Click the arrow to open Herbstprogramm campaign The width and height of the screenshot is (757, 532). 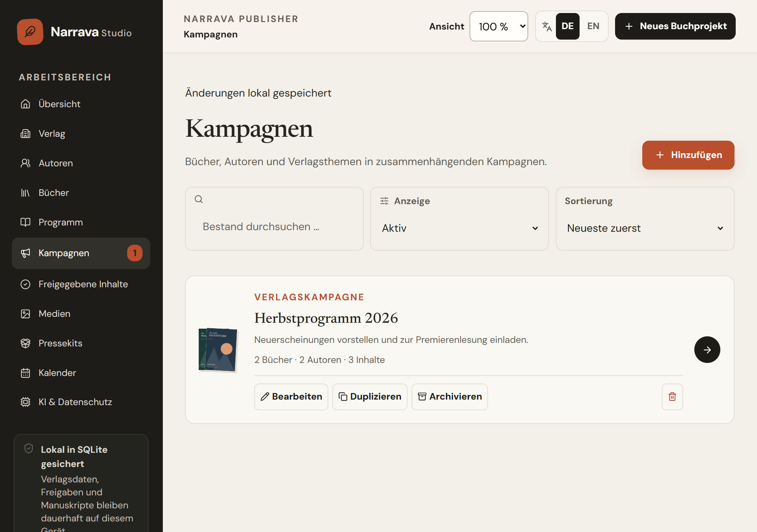point(707,350)
